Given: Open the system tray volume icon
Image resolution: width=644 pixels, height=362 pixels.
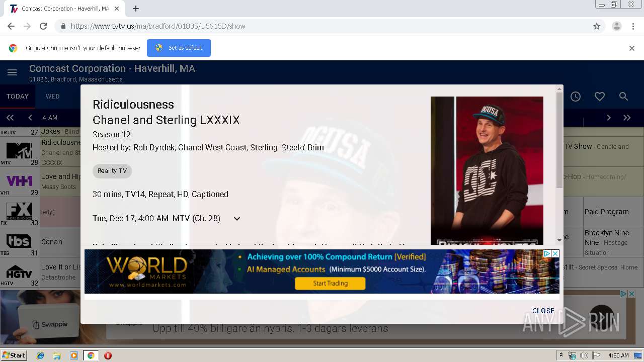Looking at the screenshot, I should (584, 355).
